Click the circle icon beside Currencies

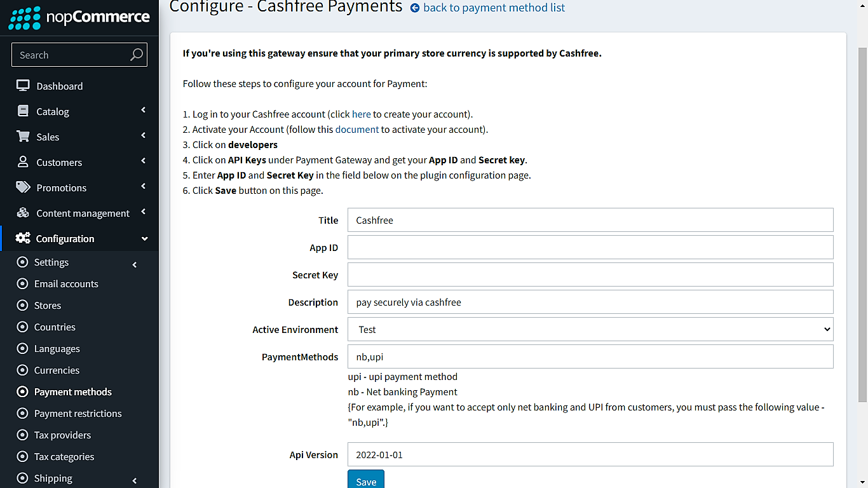tap(23, 370)
